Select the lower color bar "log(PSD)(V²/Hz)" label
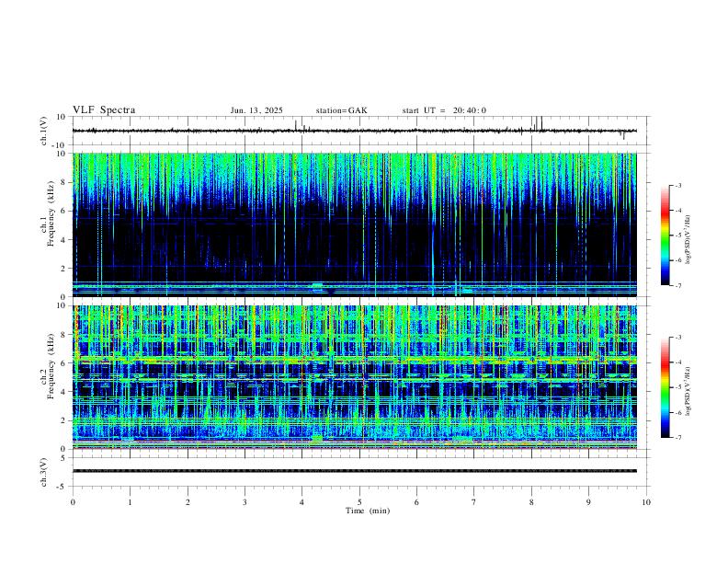Screen dimensions: 728x563 click(x=688, y=392)
